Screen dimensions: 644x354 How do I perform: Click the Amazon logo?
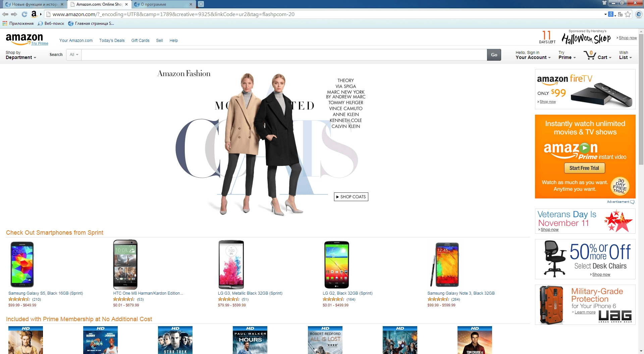24,39
